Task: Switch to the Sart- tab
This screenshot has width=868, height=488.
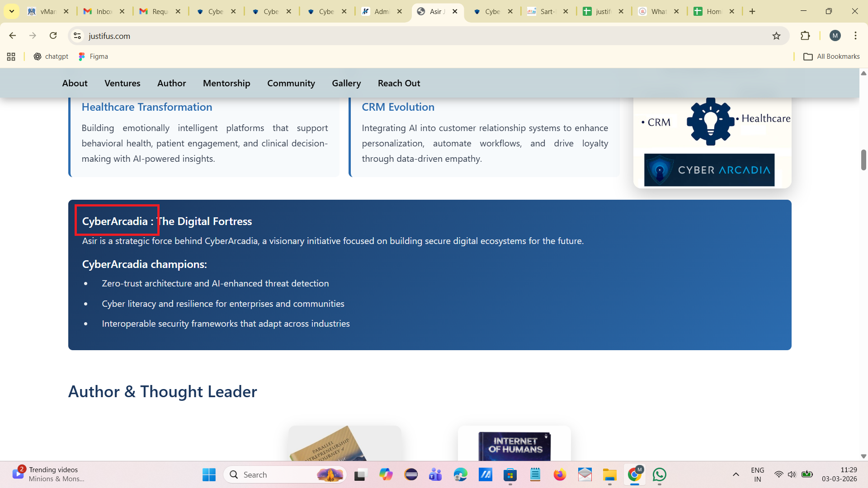Action: 547,11
